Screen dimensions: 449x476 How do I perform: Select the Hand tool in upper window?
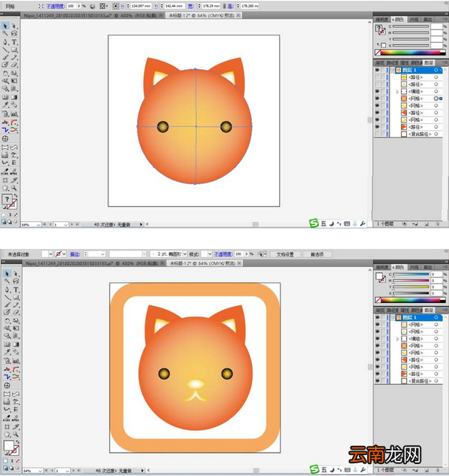click(5, 188)
